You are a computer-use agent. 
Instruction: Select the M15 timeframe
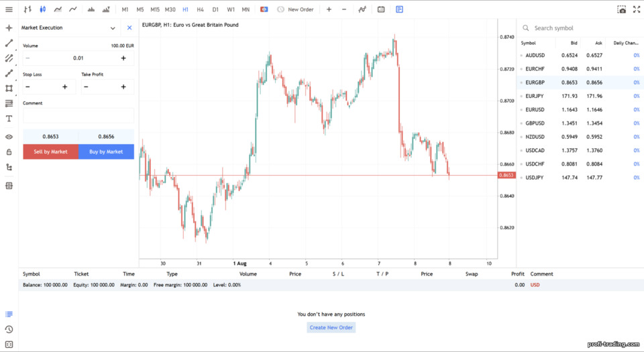click(155, 9)
